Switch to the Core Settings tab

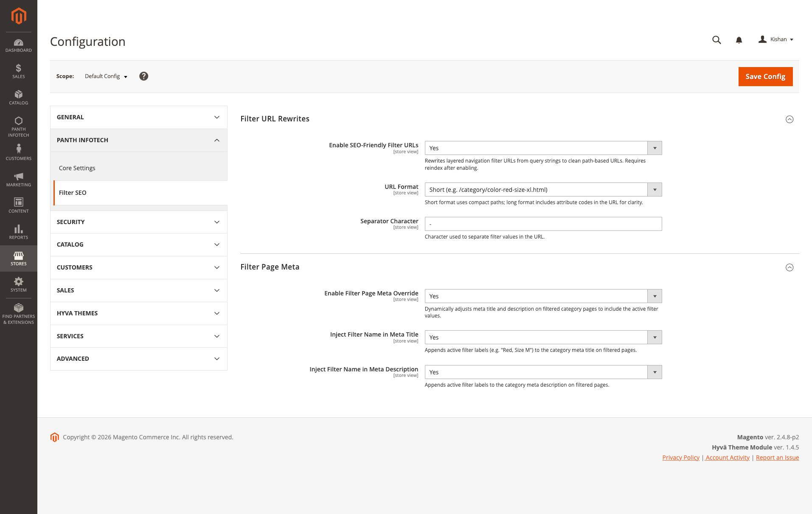pos(77,168)
